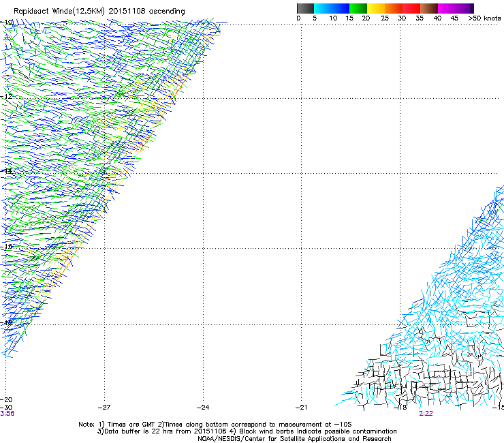Click the magenta 40–45 knots legend segment
This screenshot has height=443, width=504.
(447, 8)
